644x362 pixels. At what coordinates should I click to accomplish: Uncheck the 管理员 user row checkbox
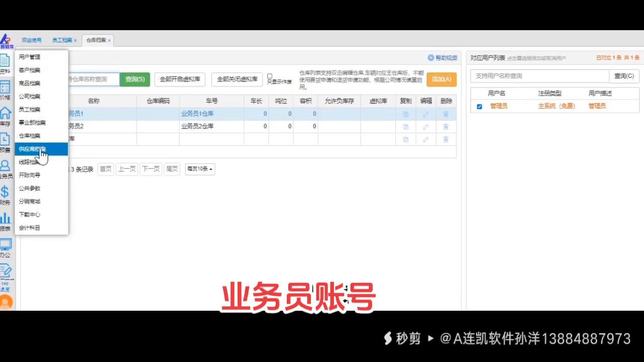(479, 106)
